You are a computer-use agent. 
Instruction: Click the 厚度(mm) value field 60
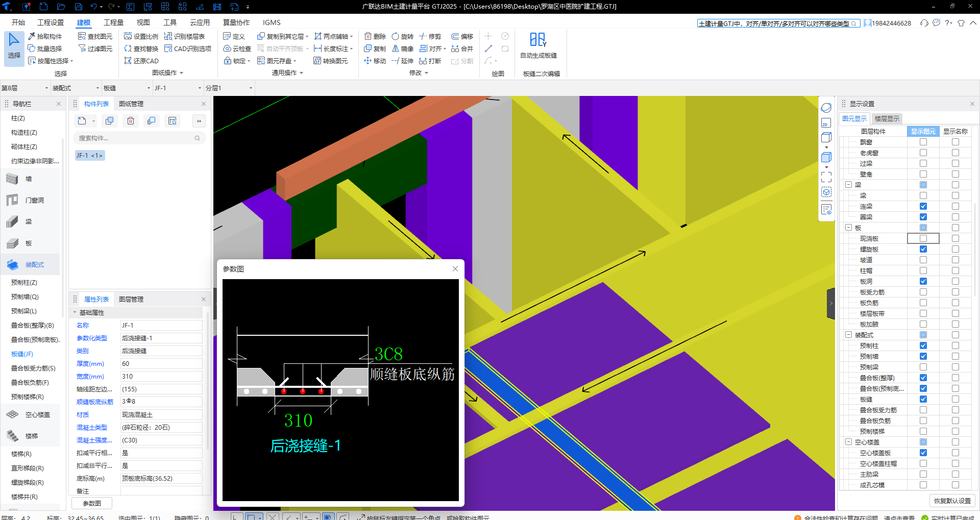161,364
